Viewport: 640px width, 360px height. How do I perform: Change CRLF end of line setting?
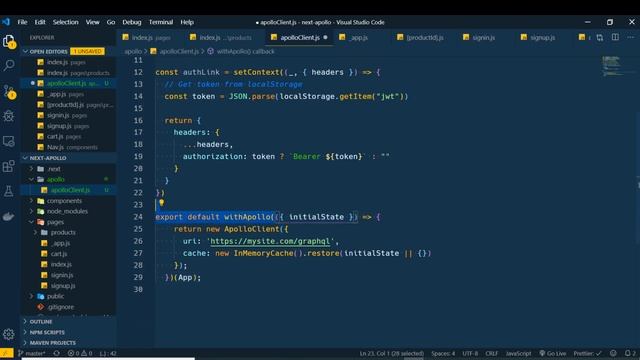(491, 353)
